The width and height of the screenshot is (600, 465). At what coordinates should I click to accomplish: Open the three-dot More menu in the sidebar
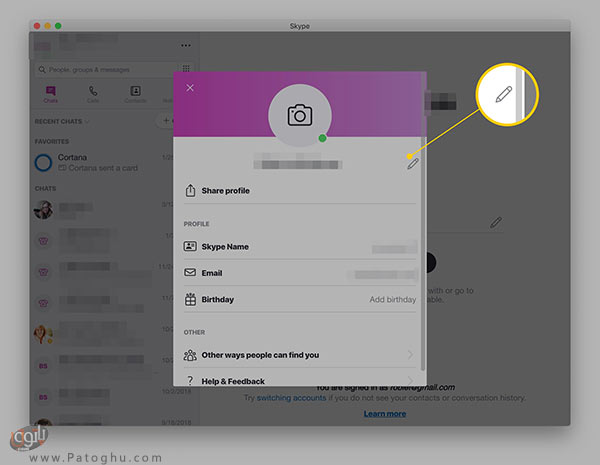[186, 46]
